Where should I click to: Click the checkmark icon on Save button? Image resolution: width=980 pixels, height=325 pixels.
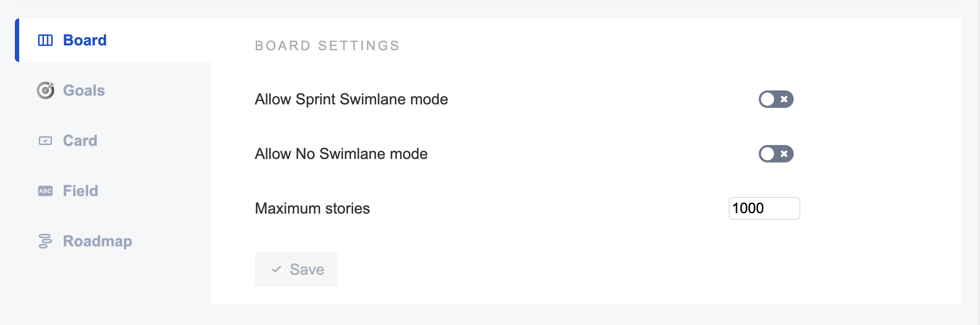click(277, 270)
